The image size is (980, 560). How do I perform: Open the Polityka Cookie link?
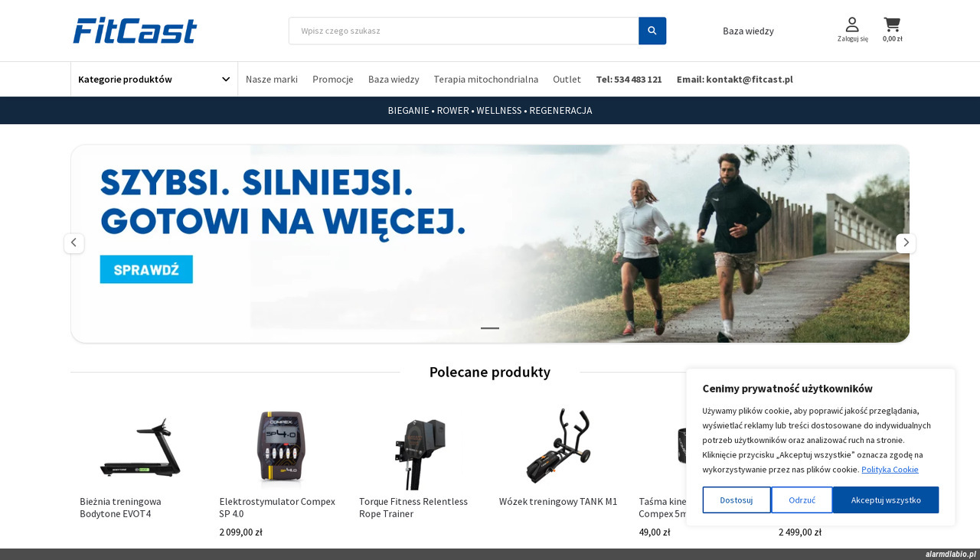coord(890,470)
